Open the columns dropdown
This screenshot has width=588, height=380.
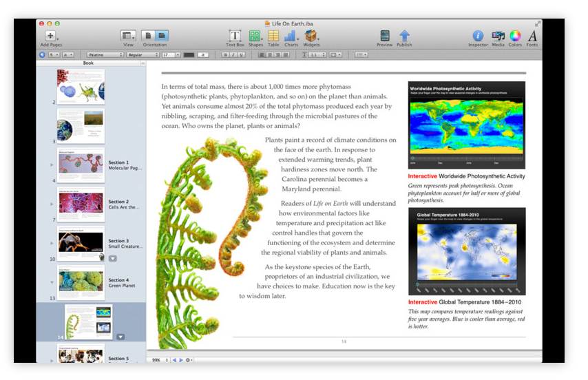[x=335, y=54]
